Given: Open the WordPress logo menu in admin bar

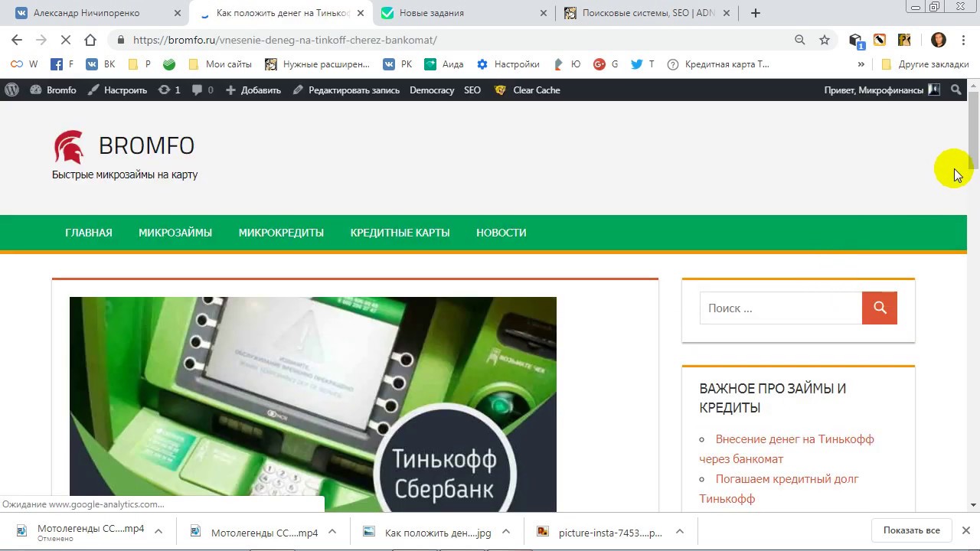Looking at the screenshot, I should coord(11,90).
